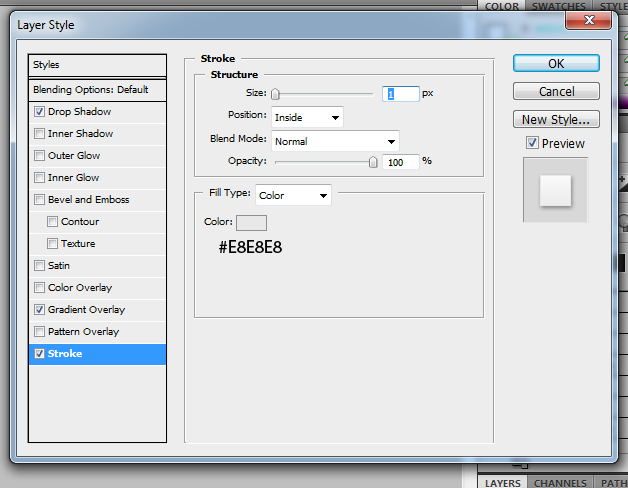Screen dimensions: 628x488
Task: Click the #E8E8E8 text
Action: point(250,247)
